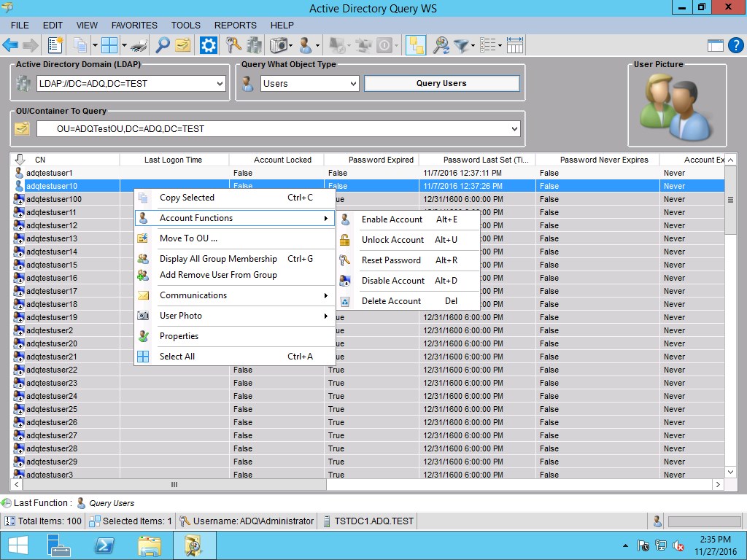Image resolution: width=747 pixels, height=560 pixels.
Task: Click Reset Password in submenu
Action: [x=409, y=260]
